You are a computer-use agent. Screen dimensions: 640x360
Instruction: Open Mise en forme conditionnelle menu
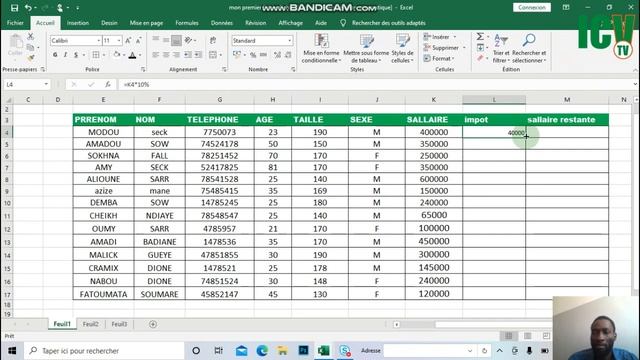point(321,48)
